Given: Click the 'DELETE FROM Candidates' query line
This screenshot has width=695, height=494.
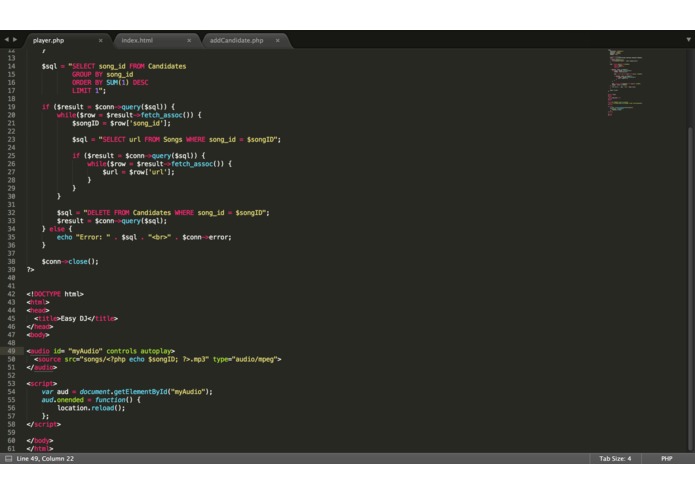Looking at the screenshot, I should [x=163, y=213].
